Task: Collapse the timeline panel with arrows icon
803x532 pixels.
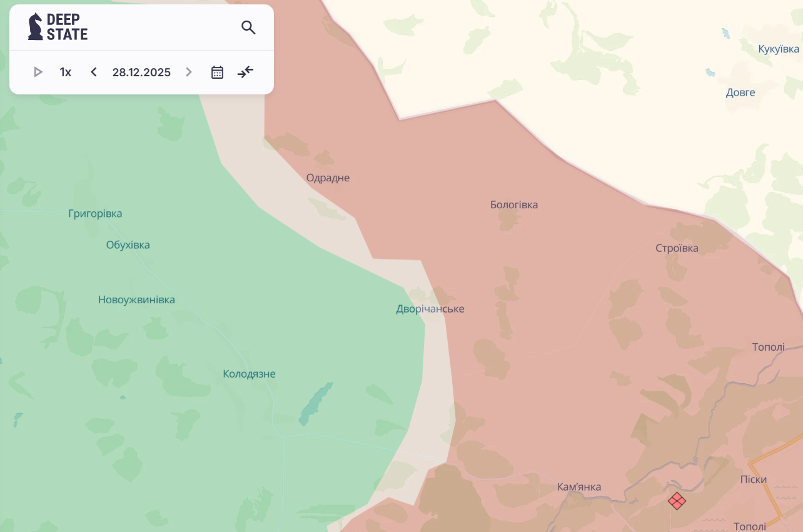Action: pos(246,72)
